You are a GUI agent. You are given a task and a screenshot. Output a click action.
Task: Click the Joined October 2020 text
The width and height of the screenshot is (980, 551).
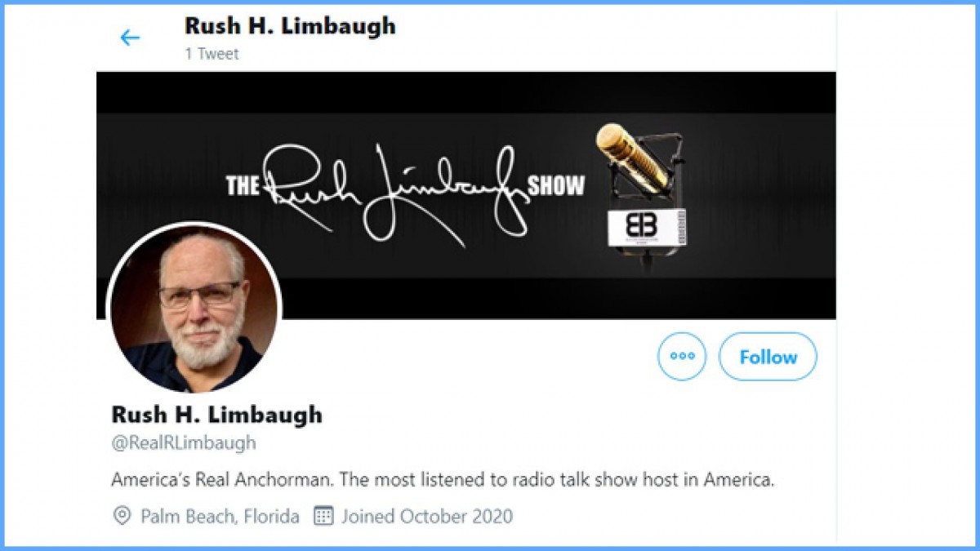427,517
